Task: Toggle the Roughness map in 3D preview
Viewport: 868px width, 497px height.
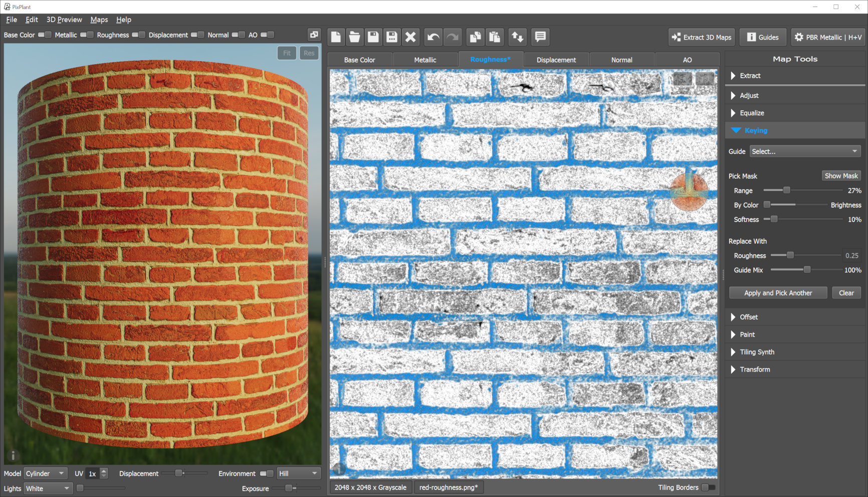Action: [x=138, y=35]
